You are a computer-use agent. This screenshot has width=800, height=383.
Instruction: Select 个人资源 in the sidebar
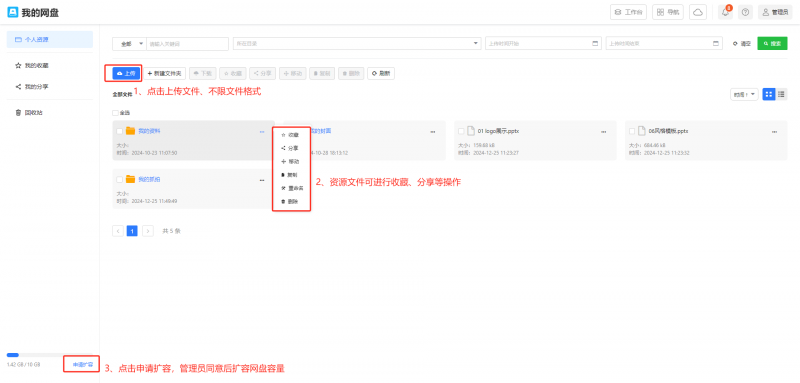tap(50, 39)
